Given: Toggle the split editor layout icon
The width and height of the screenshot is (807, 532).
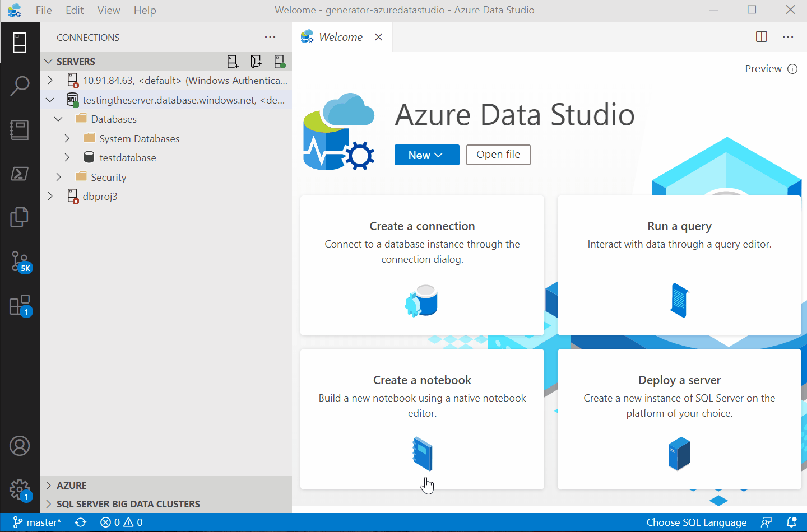Looking at the screenshot, I should tap(761, 36).
